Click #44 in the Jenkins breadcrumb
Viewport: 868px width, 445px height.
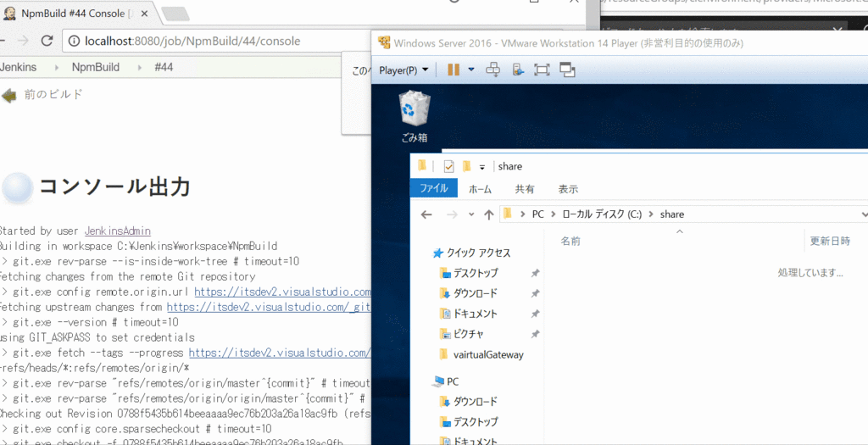point(164,68)
